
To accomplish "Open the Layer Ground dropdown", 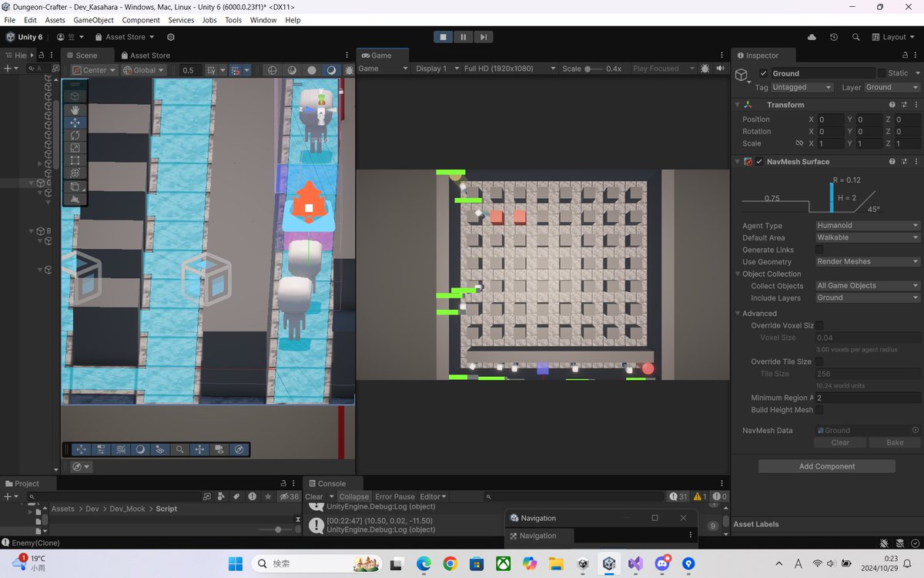I will 892,88.
